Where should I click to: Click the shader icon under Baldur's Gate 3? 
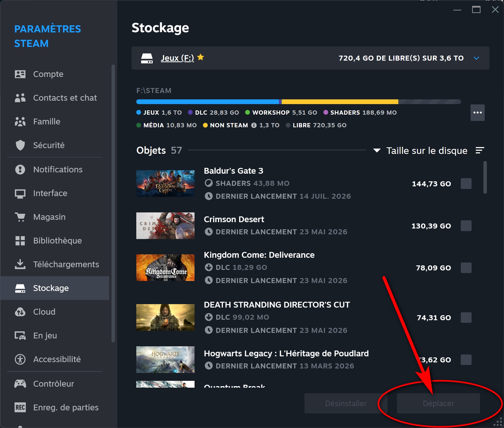click(x=209, y=183)
